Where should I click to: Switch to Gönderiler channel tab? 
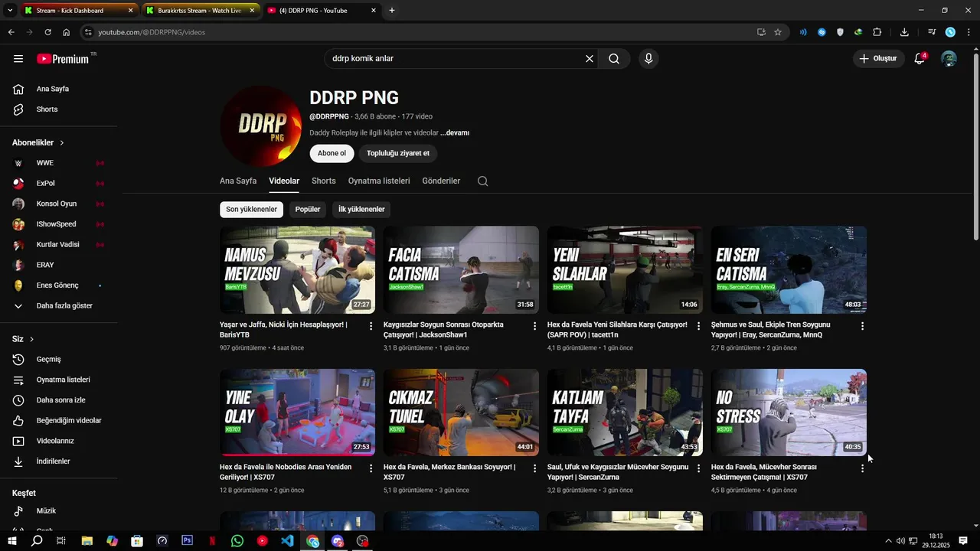(x=441, y=181)
